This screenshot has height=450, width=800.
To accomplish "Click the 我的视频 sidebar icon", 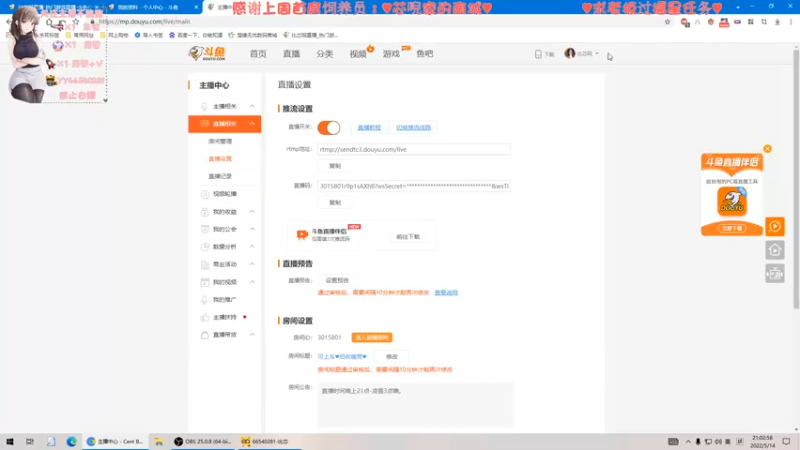I will (205, 282).
